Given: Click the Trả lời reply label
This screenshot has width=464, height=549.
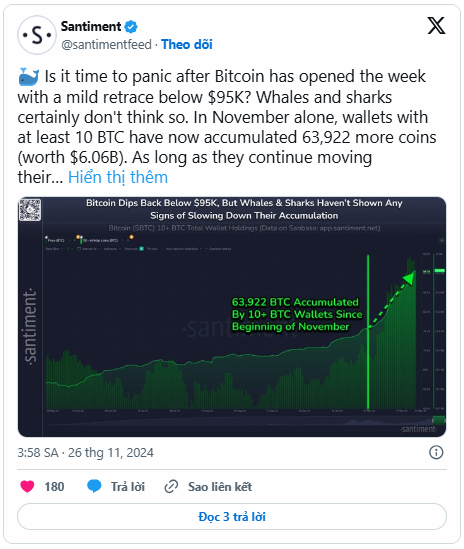Looking at the screenshot, I should pyautogui.click(x=128, y=487).
